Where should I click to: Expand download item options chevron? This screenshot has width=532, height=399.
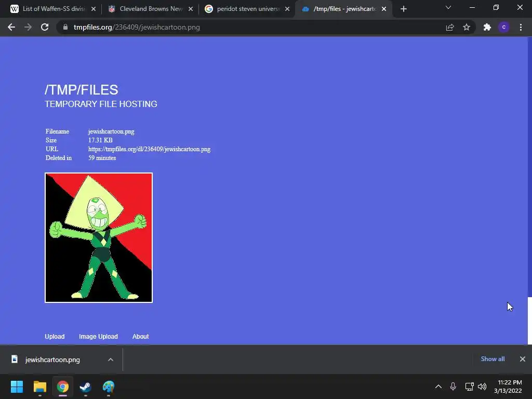tap(111, 360)
